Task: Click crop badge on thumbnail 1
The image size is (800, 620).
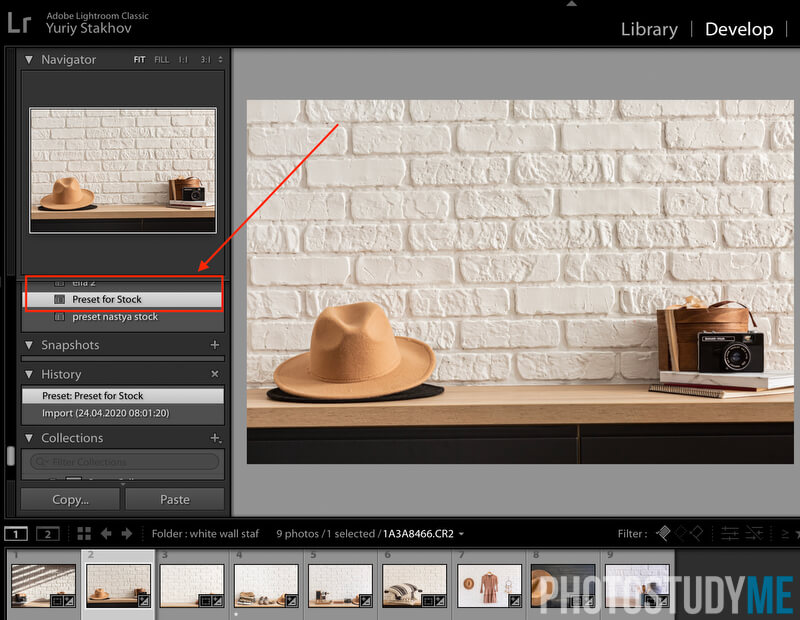Action: click(57, 601)
